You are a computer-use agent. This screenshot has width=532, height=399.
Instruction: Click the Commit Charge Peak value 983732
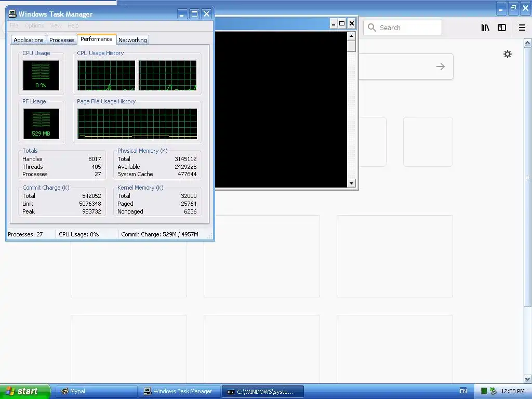(x=91, y=212)
